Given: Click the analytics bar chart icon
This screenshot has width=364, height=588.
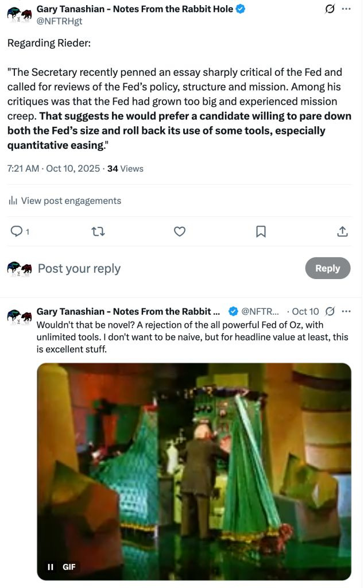Looking at the screenshot, I should 13,200.
